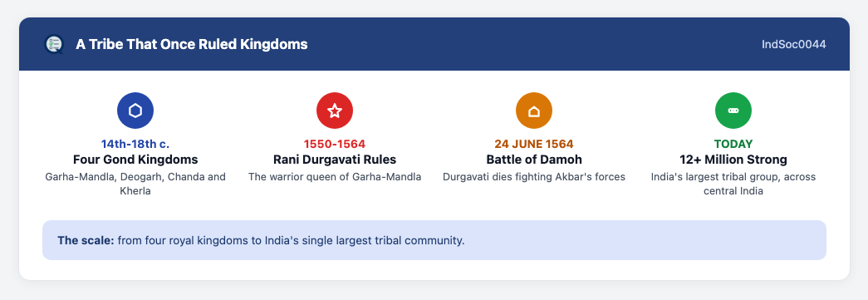Click the '1550-1564' date label
Image resolution: width=868 pixels, height=300 pixels.
[335, 144]
